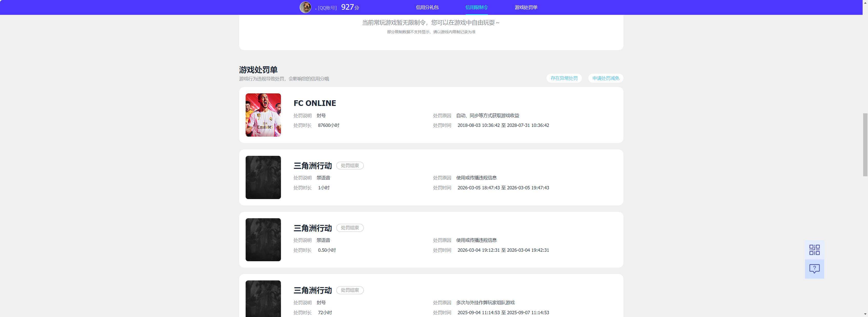
Task: Click the 2026-03-04 19:12:31 penalty period
Action: click(504, 250)
